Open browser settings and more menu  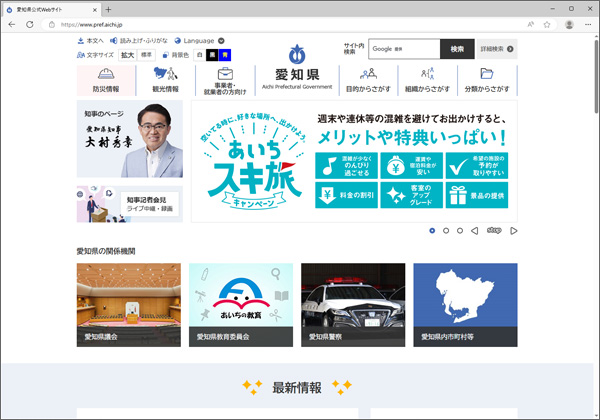click(588, 24)
